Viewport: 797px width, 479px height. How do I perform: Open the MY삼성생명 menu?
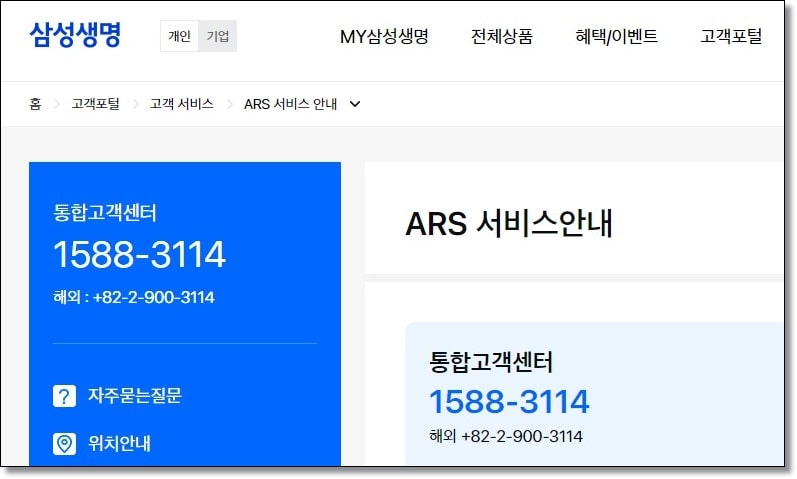pos(384,36)
